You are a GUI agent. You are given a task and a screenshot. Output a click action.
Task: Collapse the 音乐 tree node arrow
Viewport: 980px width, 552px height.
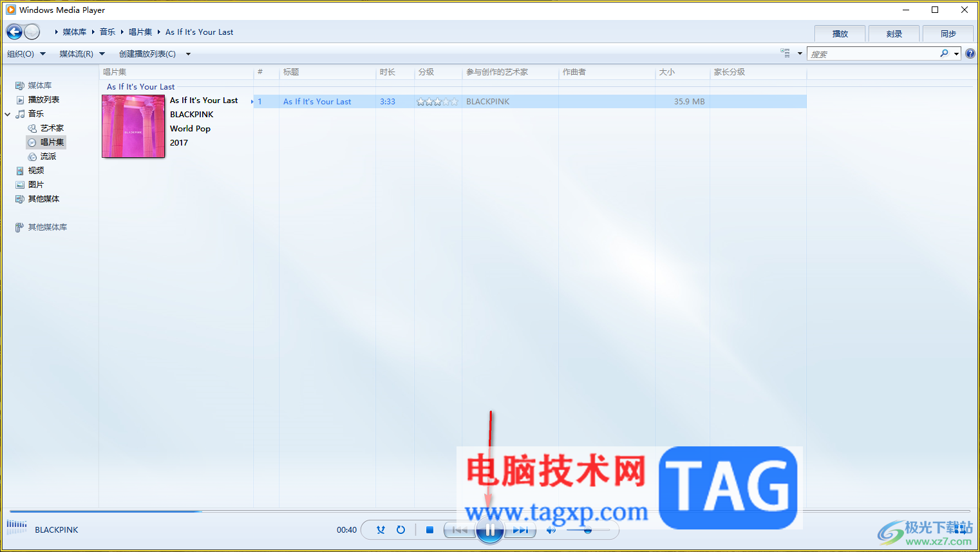(x=8, y=114)
